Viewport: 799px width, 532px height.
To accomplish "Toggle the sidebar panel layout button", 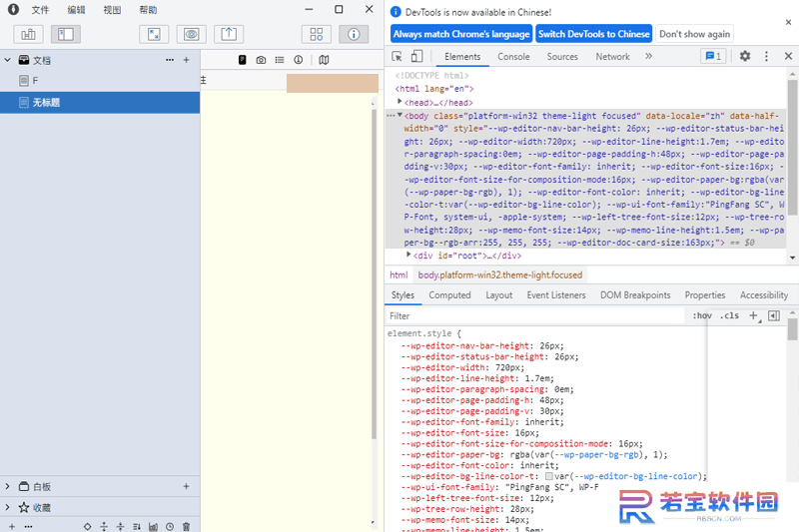I will click(x=66, y=34).
